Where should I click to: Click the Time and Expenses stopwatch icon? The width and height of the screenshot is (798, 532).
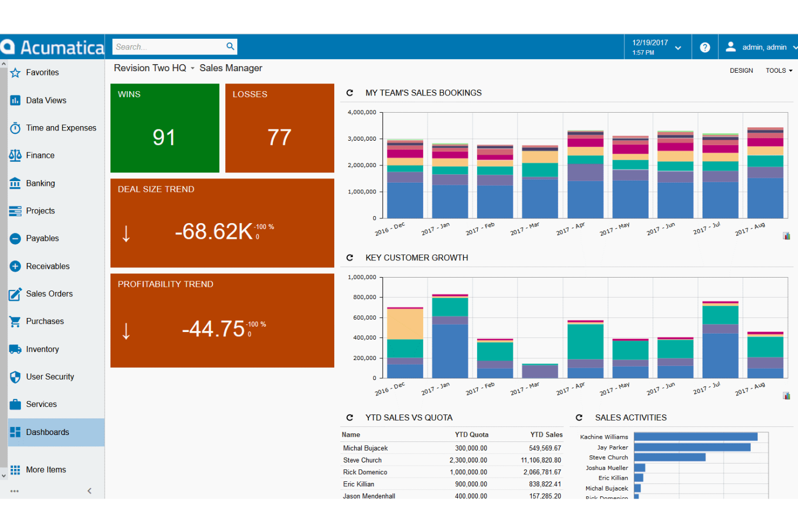[15, 128]
